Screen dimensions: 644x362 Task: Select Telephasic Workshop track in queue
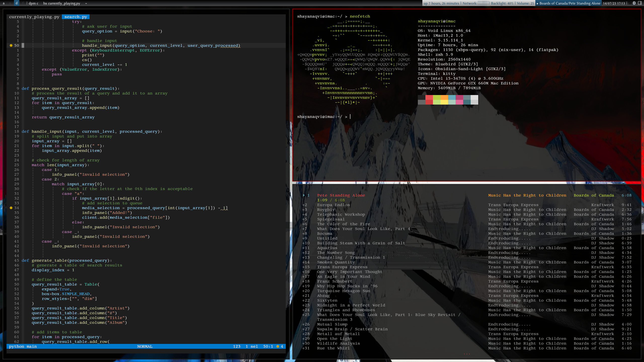pyautogui.click(x=341, y=214)
